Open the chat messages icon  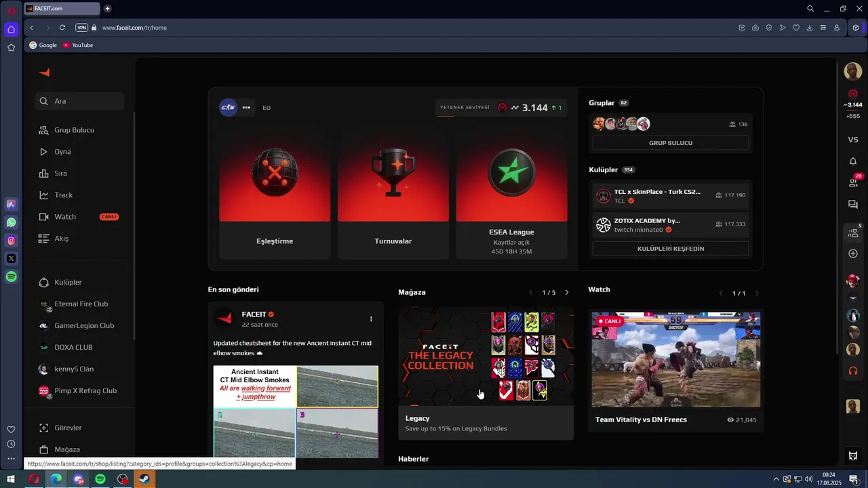[853, 205]
